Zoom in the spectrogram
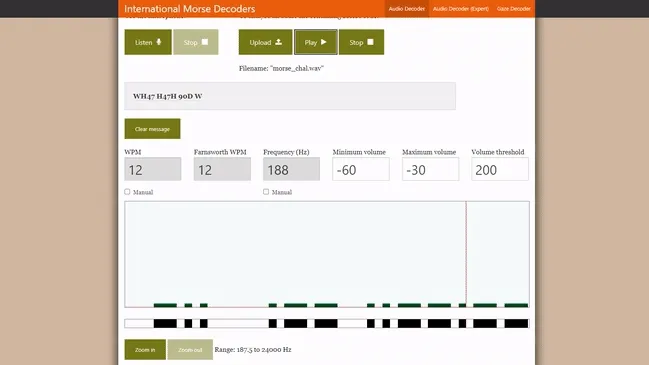649x365 pixels. point(145,350)
